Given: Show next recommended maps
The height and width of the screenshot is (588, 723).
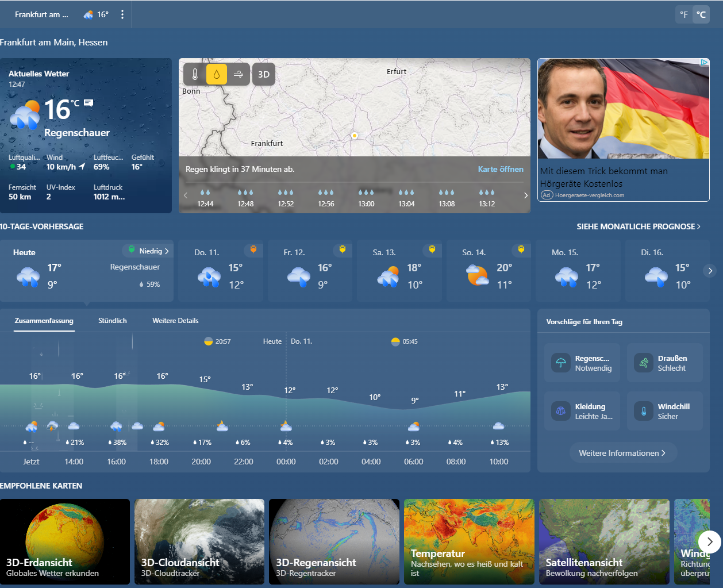Looking at the screenshot, I should pyautogui.click(x=710, y=541).
